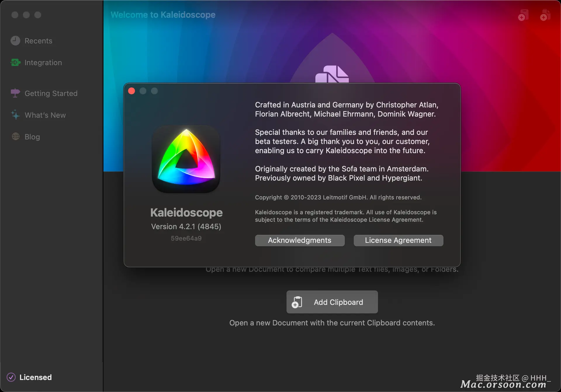The width and height of the screenshot is (561, 392).
Task: Click the Recents clock icon
Action: pos(15,41)
